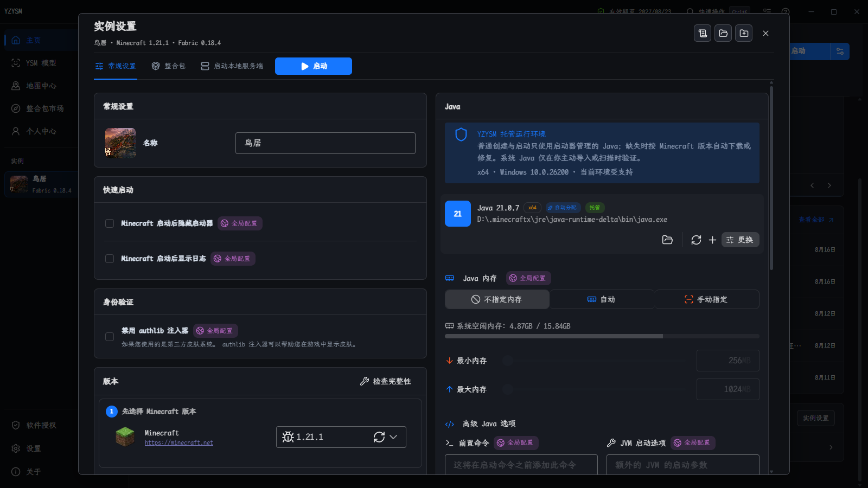Screen dimensions: 868x488
Task: Open 关于 in left sidebar
Action: (x=42, y=472)
